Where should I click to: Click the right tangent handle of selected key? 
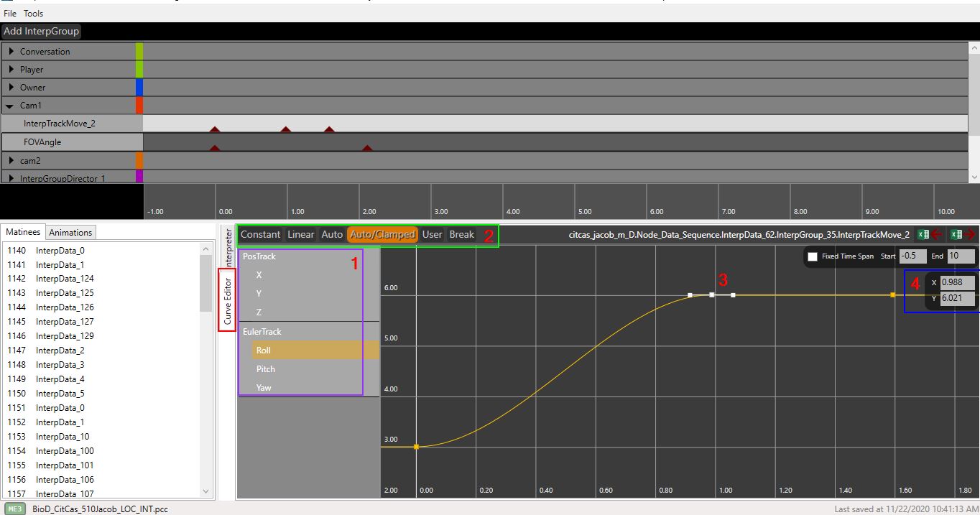[x=733, y=295]
